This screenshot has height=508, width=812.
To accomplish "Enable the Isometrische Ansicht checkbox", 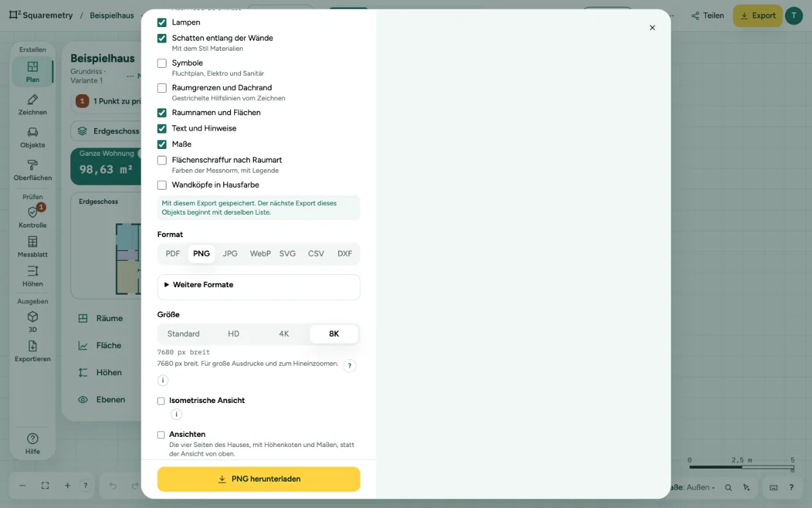I will [x=161, y=401].
